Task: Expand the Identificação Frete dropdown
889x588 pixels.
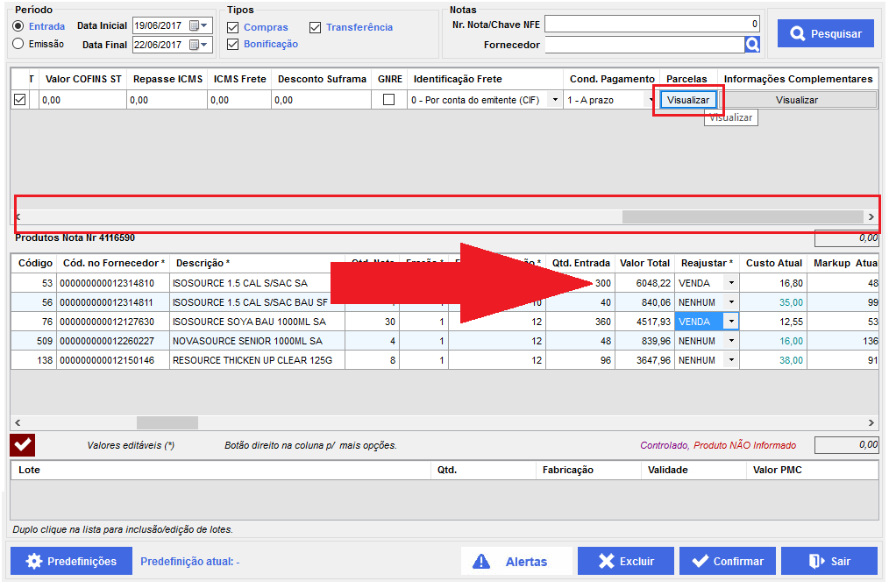Action: pos(554,100)
